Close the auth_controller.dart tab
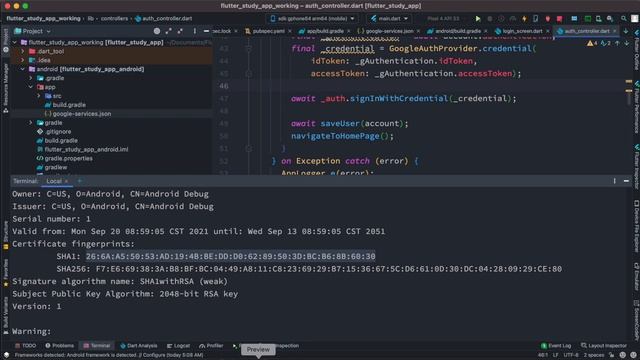The image size is (640, 360). [615, 31]
